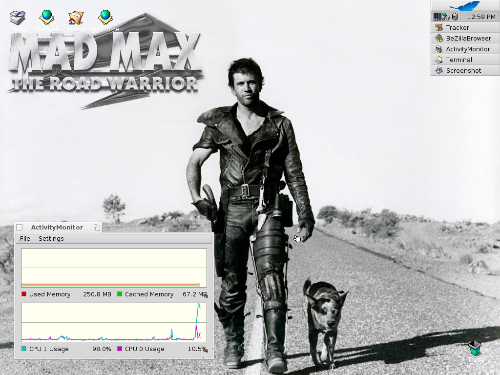
Task: Open the Home folder desktop icon
Action: (x=76, y=18)
